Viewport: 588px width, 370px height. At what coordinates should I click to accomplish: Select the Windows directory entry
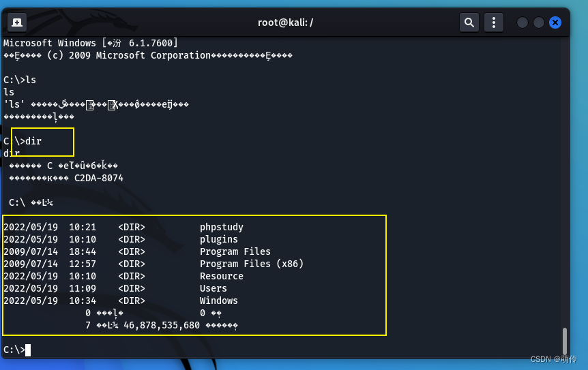tap(219, 300)
